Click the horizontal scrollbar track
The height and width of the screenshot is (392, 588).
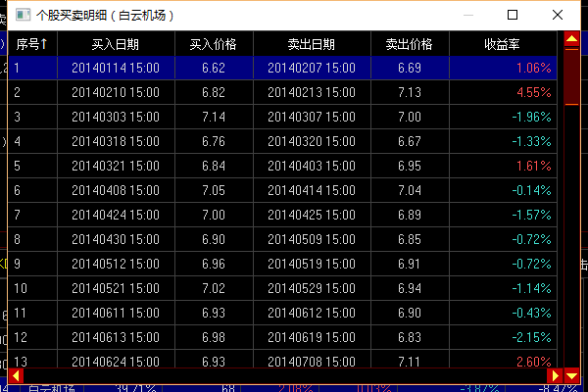coord(284,375)
